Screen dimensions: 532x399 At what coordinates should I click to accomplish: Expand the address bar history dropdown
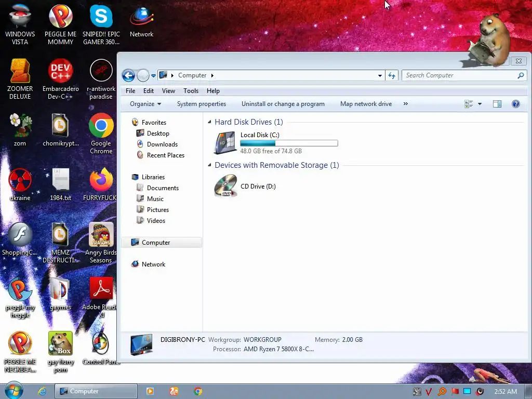pyautogui.click(x=380, y=76)
